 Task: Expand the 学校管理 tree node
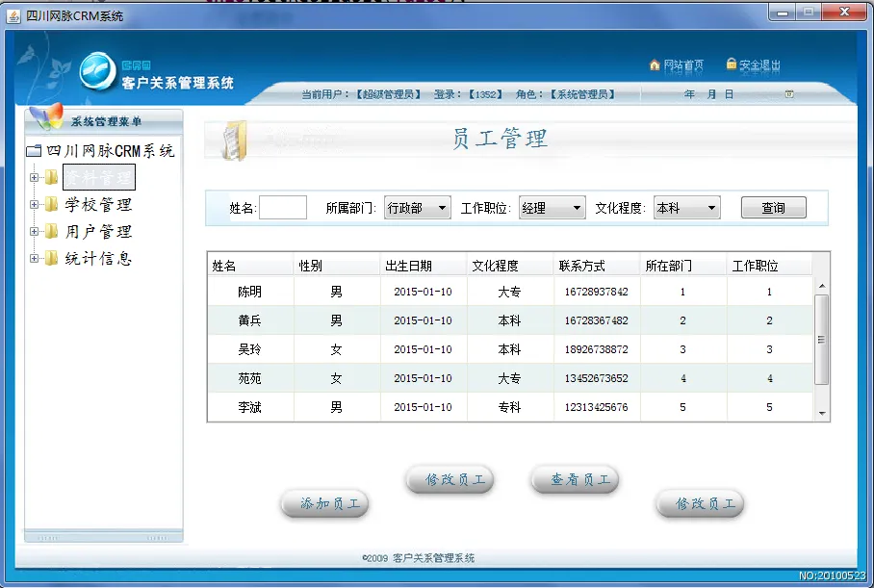pyautogui.click(x=35, y=204)
